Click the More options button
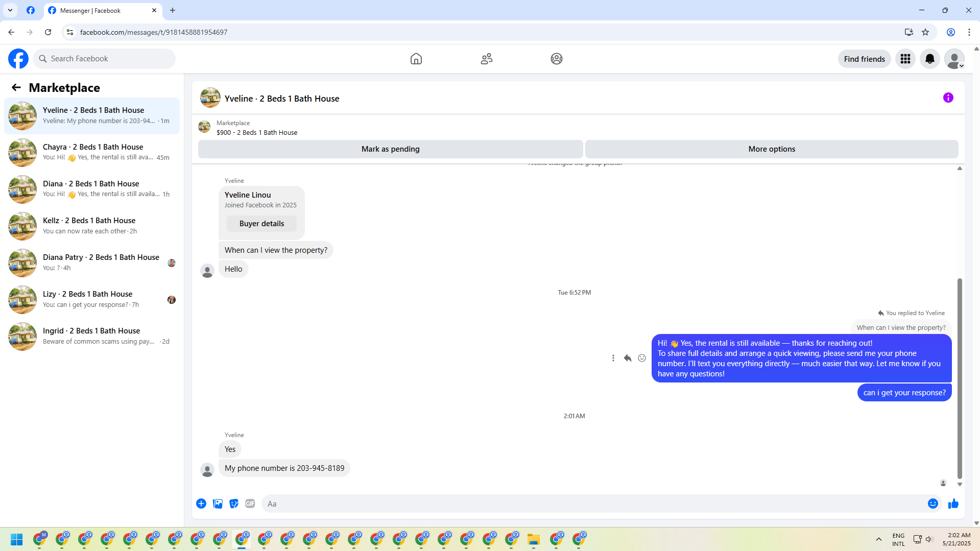The width and height of the screenshot is (980, 551). point(772,149)
